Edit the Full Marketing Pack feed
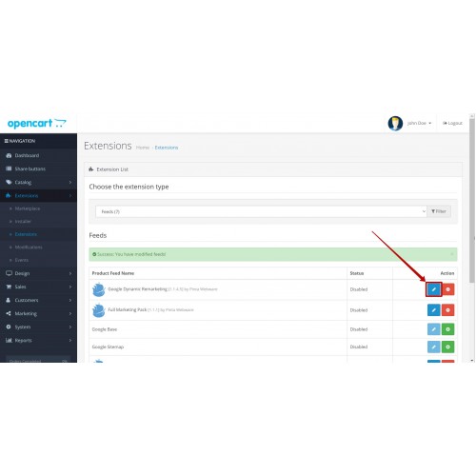476x476 pixels. pyautogui.click(x=433, y=310)
